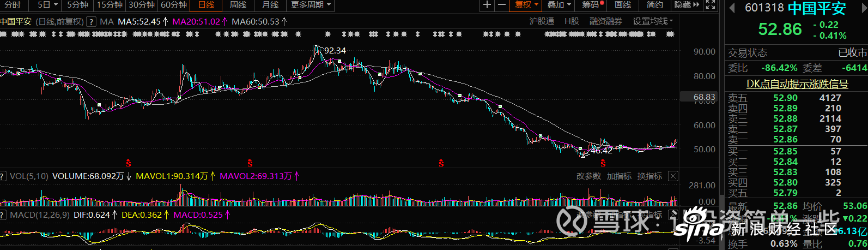This screenshot has height=250, width=868.
Task: Click DEA:0.362 label
Action: pyautogui.click(x=142, y=215)
